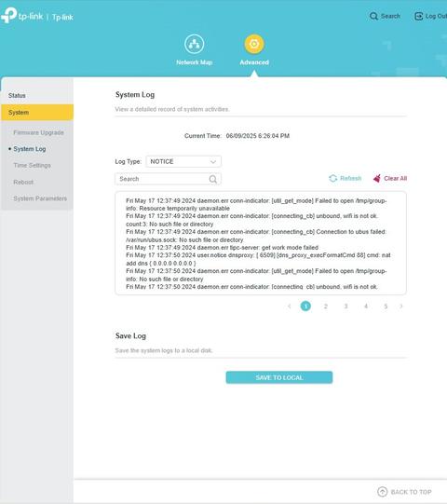Screen dimensions: 447x504
Task: Open System Parameters in sidebar
Action: point(40,198)
